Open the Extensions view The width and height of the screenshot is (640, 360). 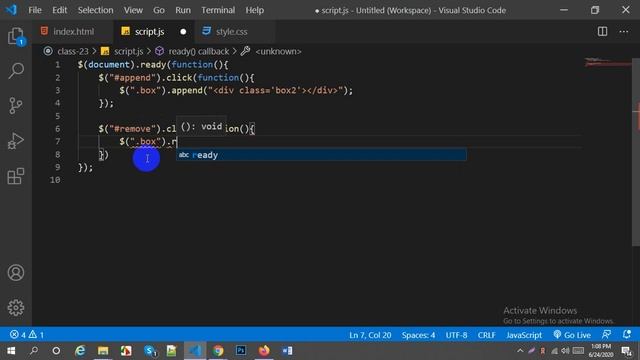pyautogui.click(x=16, y=176)
